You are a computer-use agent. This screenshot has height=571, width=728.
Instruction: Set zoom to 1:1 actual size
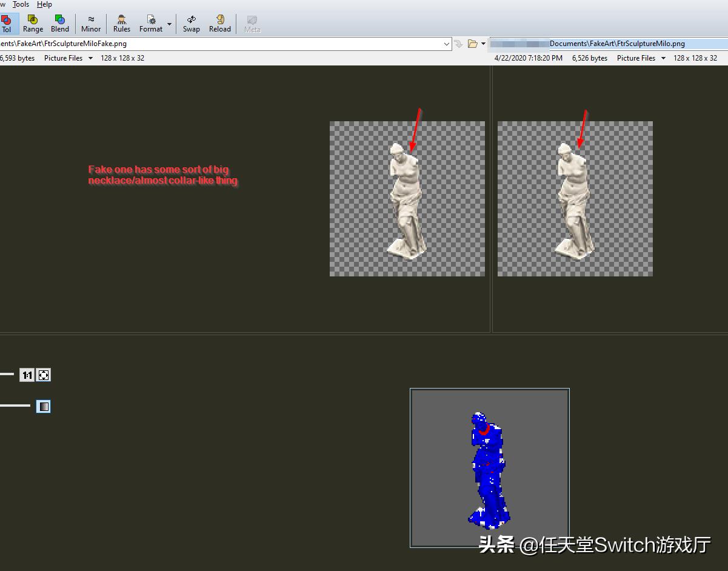click(x=27, y=375)
